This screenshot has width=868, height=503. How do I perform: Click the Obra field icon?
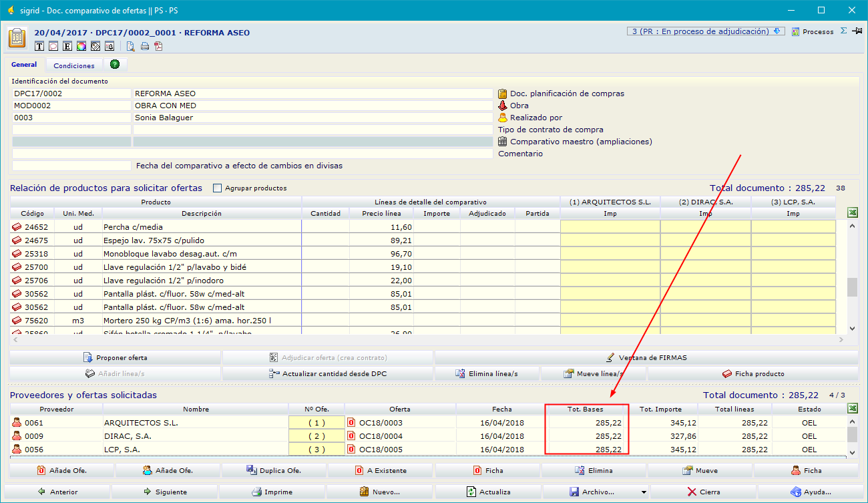[503, 106]
